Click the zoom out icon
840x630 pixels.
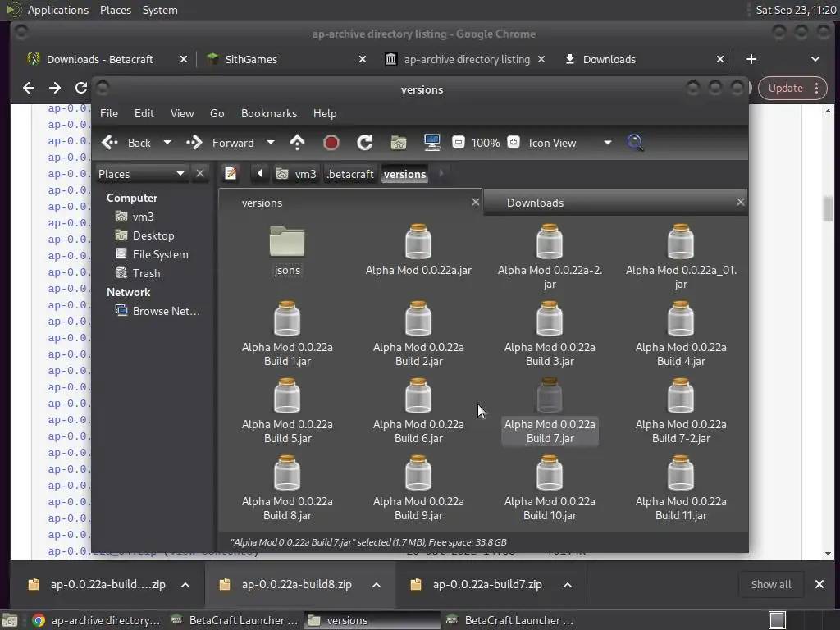(459, 143)
